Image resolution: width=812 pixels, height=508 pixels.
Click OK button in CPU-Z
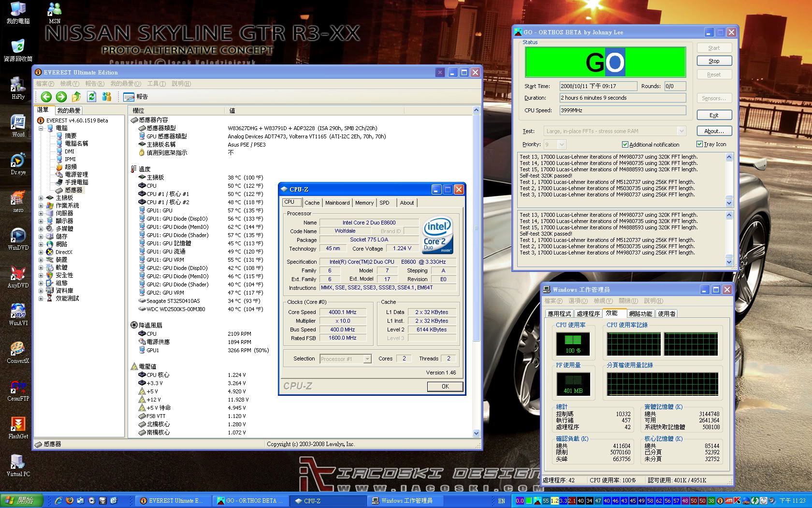coord(445,387)
